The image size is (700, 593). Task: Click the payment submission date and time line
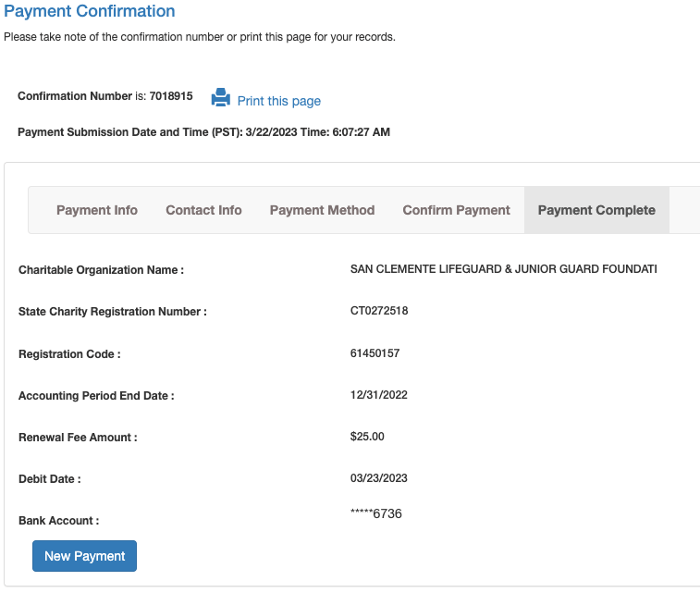[x=203, y=132]
